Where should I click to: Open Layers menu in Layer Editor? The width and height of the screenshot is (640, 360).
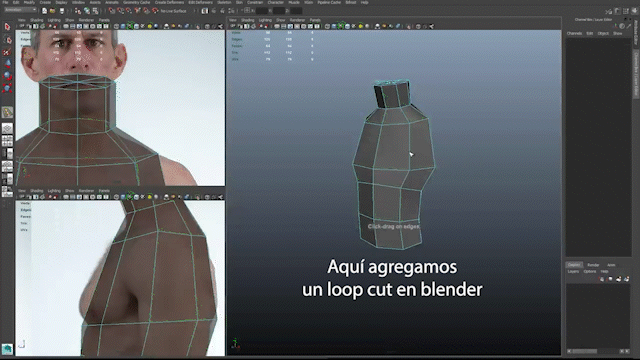573,271
